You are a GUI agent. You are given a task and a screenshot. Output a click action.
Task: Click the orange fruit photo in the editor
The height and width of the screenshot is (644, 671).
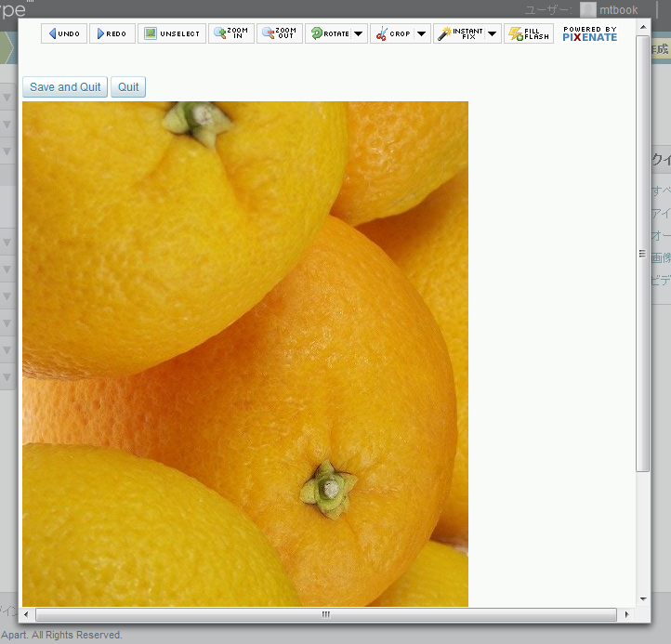pyautogui.click(x=245, y=354)
